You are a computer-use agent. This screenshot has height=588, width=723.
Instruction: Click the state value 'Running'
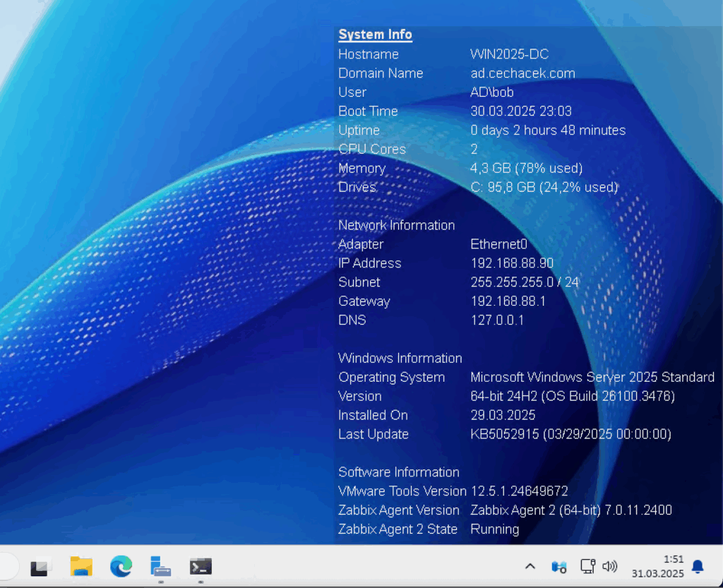click(495, 529)
